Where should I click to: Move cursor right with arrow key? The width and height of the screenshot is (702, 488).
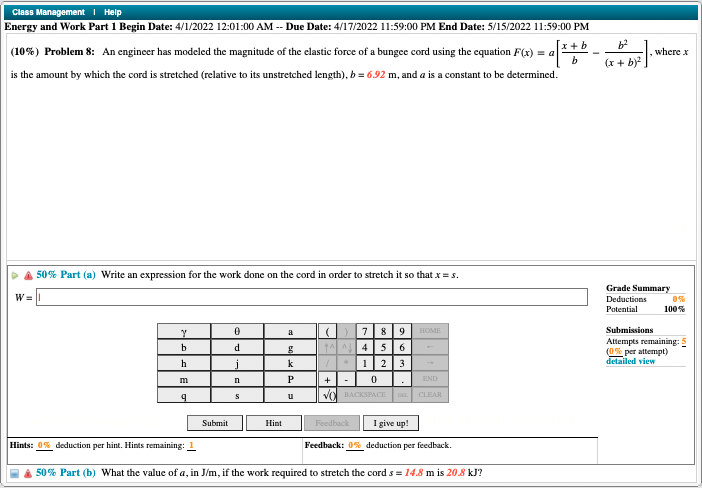[x=430, y=364]
